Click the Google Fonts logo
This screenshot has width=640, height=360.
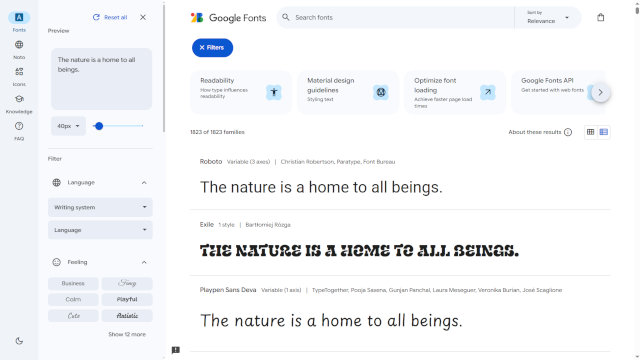click(x=228, y=18)
